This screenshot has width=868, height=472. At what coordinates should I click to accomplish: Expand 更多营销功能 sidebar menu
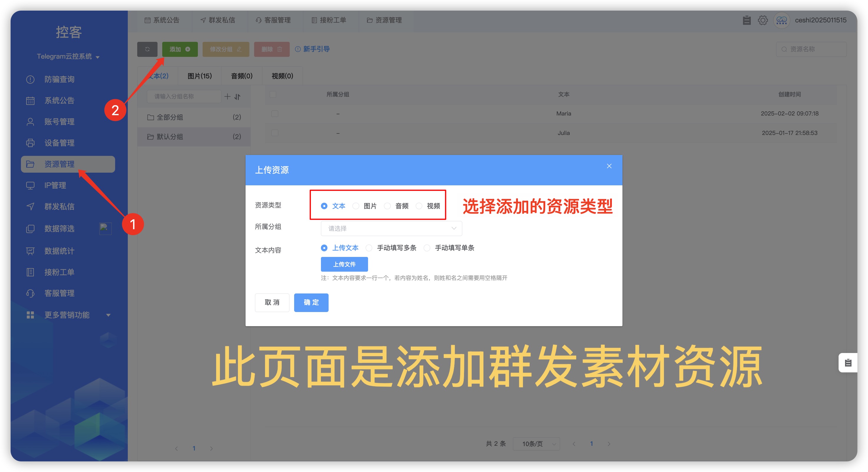67,315
